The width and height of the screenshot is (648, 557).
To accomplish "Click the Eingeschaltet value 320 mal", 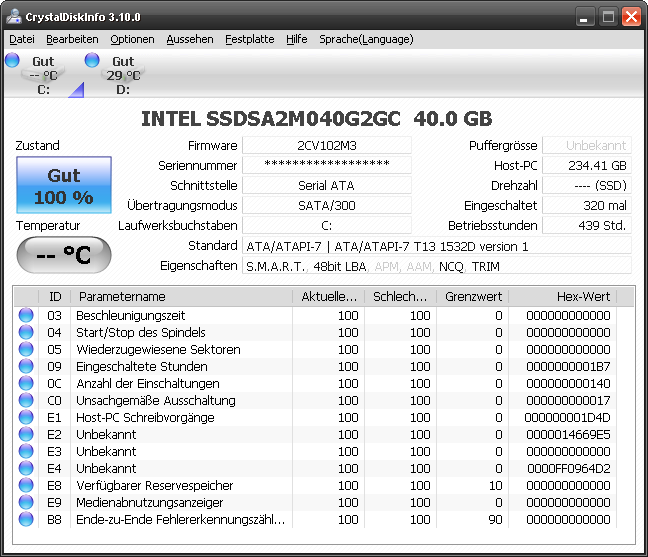I will point(587,205).
